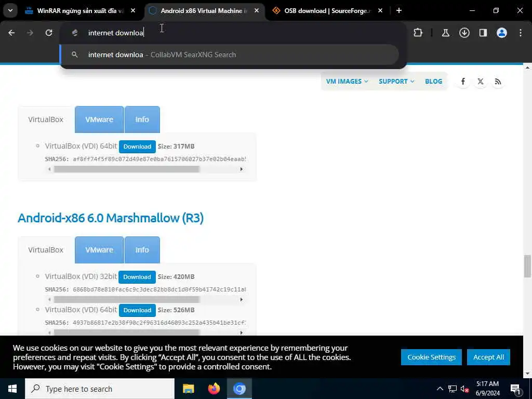Open the Facebook social icon
532x399 pixels.
coord(463,82)
